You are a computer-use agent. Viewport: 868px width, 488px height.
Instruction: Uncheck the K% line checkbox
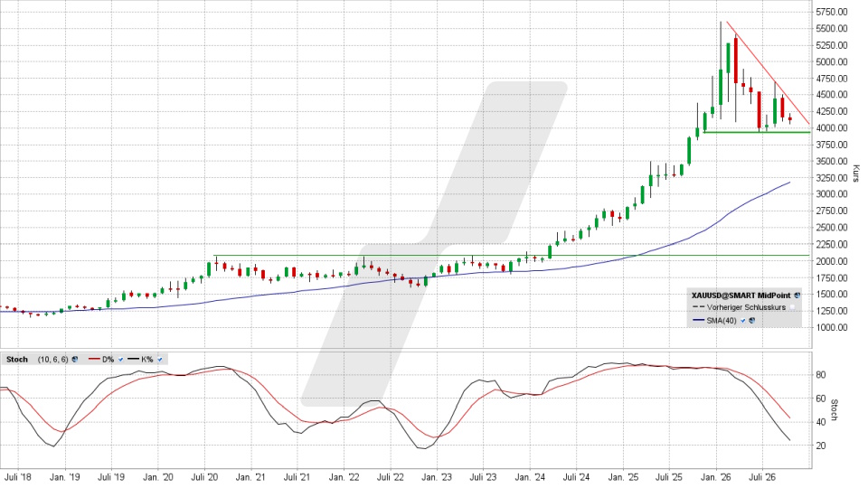[x=160, y=359]
